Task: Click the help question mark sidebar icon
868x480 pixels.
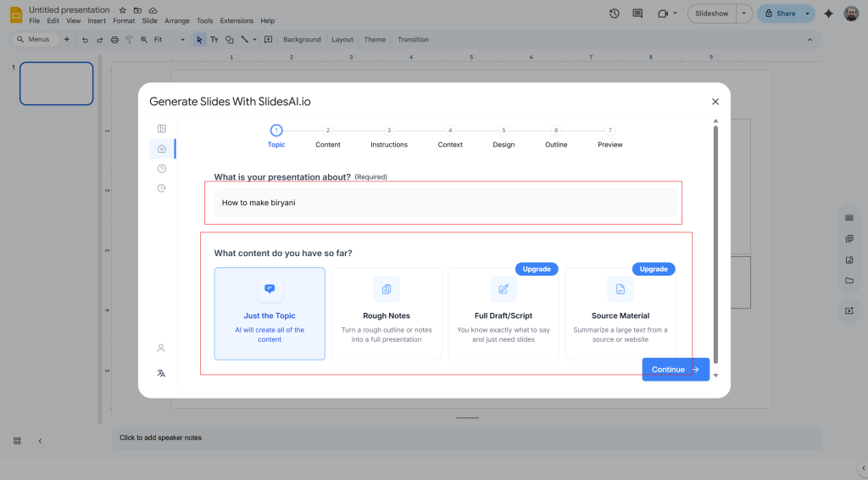Action: [x=161, y=169]
